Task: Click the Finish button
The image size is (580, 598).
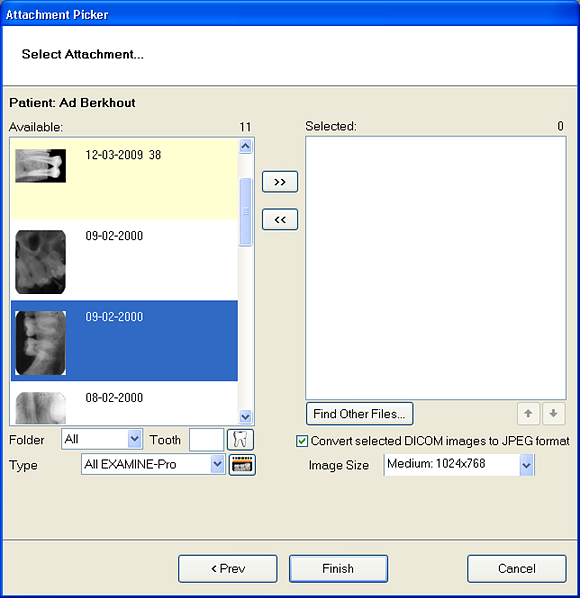Action: pyautogui.click(x=338, y=569)
